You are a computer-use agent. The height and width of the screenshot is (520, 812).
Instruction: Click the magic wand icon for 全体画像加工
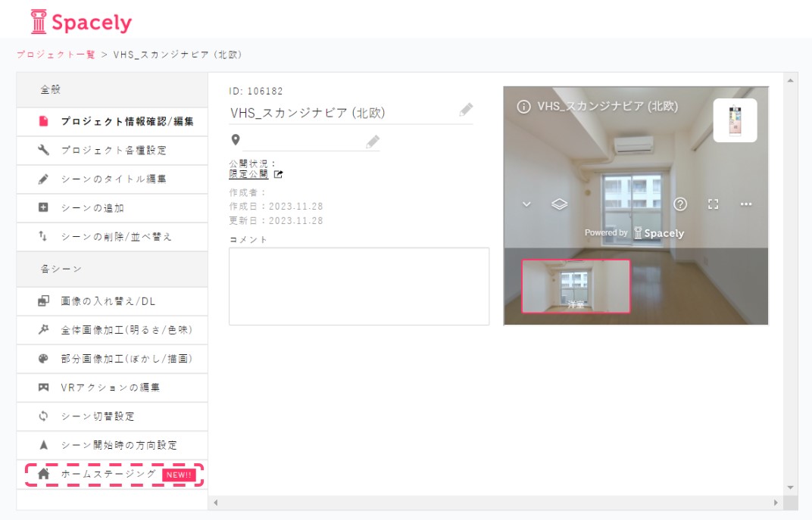click(43, 329)
